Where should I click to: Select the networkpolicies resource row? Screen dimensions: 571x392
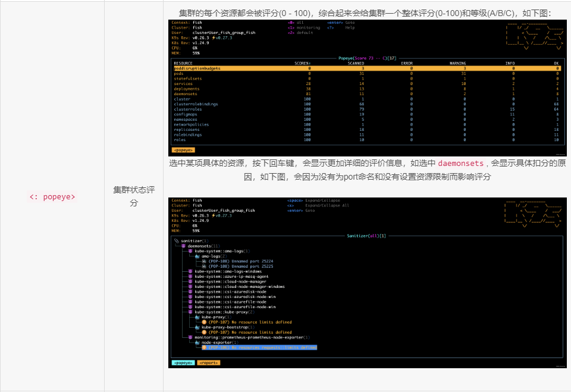[x=367, y=124]
